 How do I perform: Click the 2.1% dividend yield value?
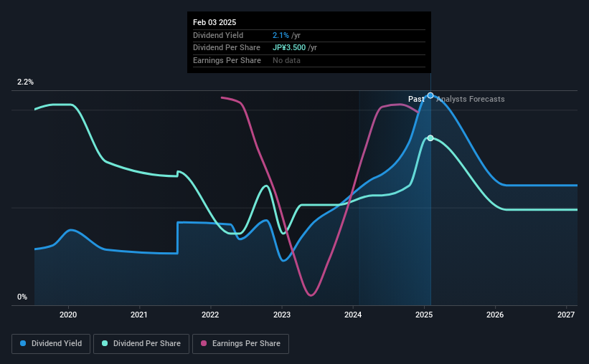tap(281, 35)
